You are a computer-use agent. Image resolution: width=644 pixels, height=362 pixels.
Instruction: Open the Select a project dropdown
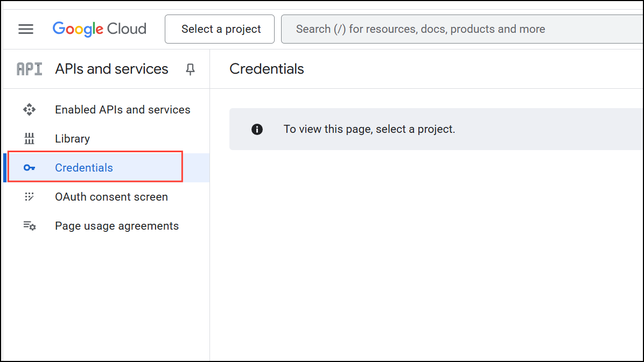point(219,29)
